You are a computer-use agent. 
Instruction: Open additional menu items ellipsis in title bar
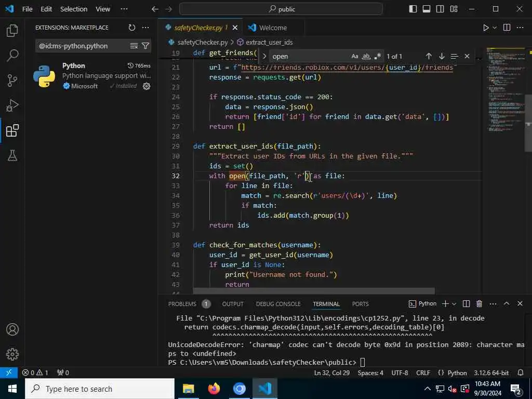(124, 9)
